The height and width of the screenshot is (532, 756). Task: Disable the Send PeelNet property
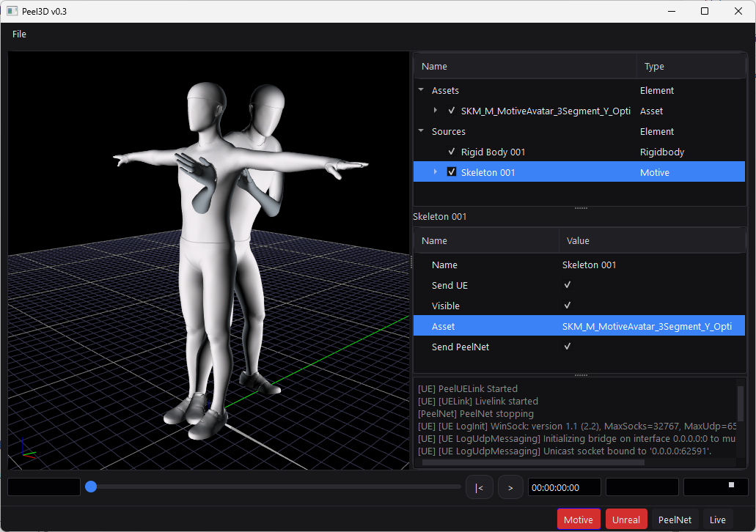[x=568, y=347]
